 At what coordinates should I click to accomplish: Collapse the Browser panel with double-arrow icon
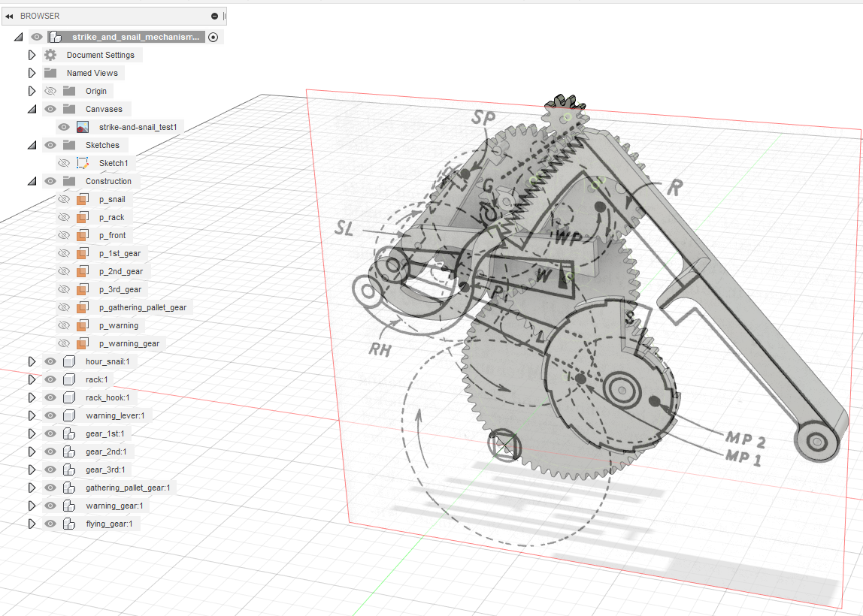(x=9, y=16)
